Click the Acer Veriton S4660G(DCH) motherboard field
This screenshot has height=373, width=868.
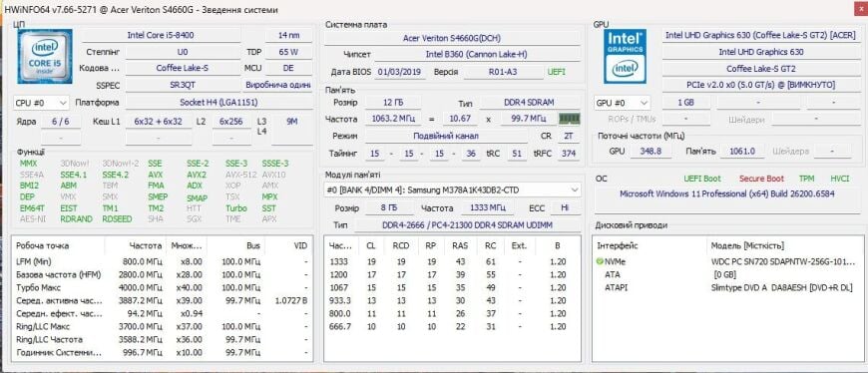click(x=452, y=38)
